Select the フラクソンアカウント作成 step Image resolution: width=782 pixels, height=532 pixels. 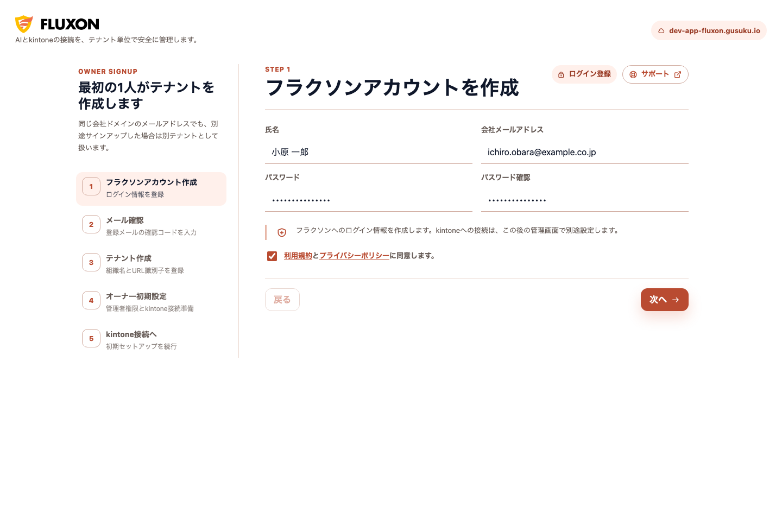point(151,189)
